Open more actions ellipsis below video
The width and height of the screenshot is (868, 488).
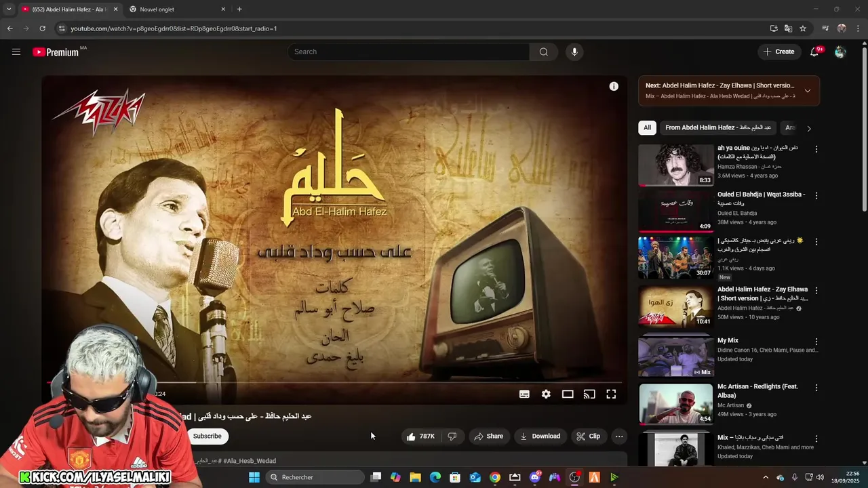[619, 436]
